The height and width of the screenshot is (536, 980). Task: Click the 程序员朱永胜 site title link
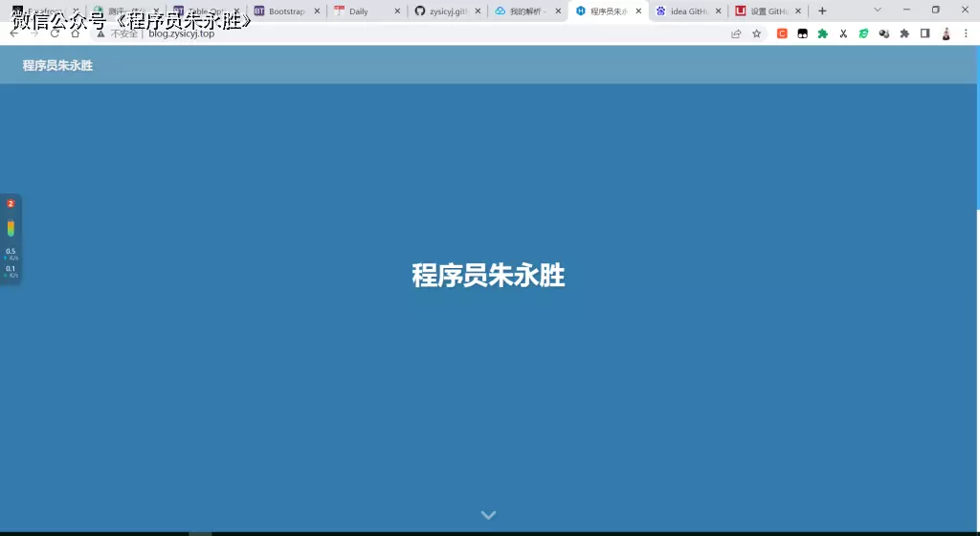(57, 66)
